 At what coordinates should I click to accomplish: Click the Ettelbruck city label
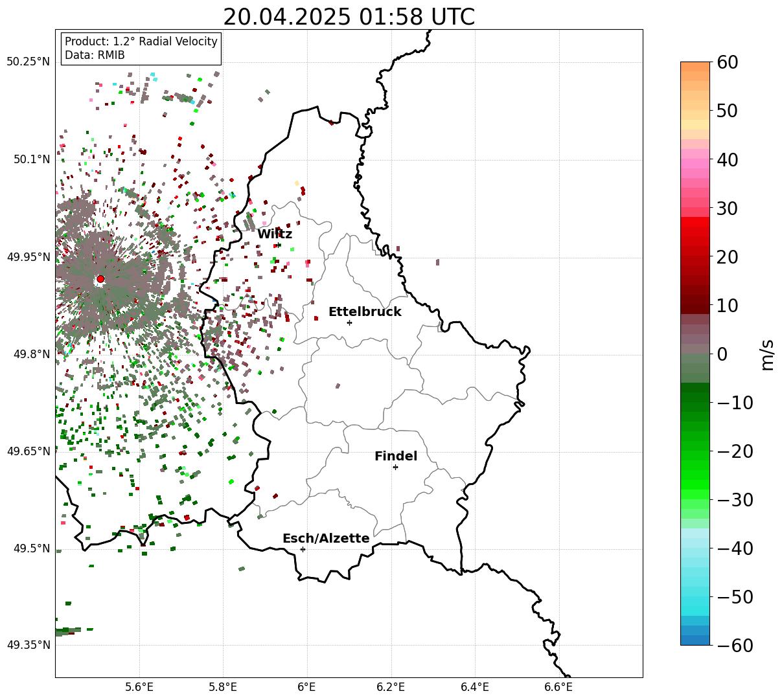click(365, 312)
